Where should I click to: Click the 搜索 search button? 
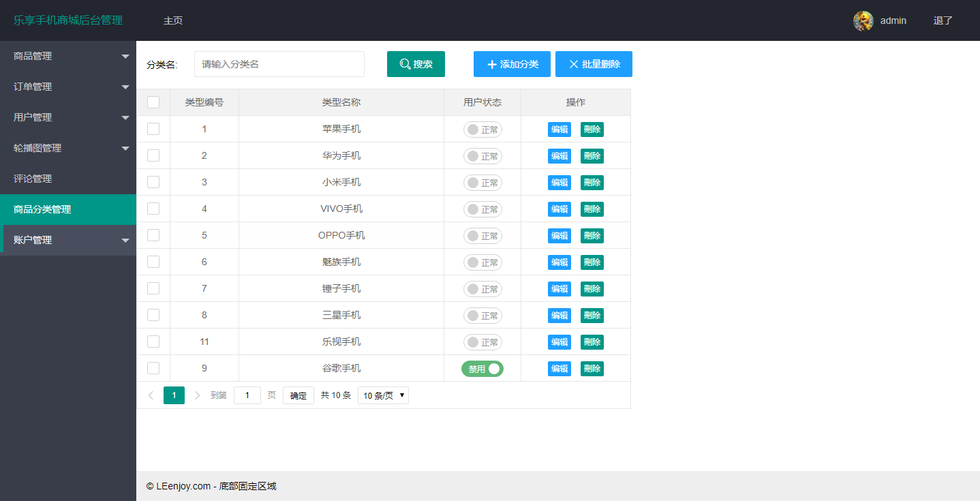click(x=416, y=64)
